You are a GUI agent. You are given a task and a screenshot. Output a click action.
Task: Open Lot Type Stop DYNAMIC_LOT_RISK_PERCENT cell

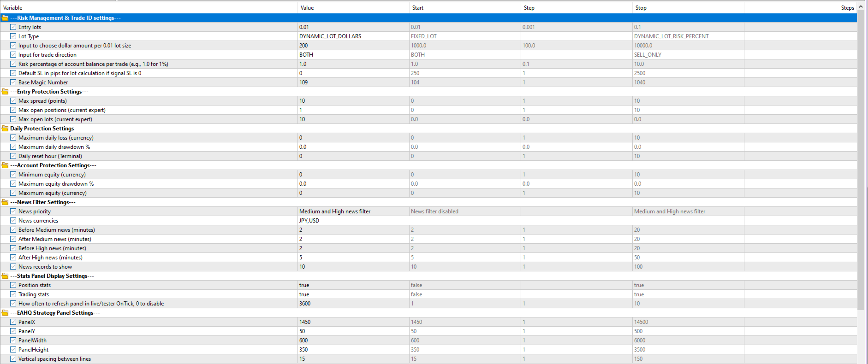click(x=688, y=36)
